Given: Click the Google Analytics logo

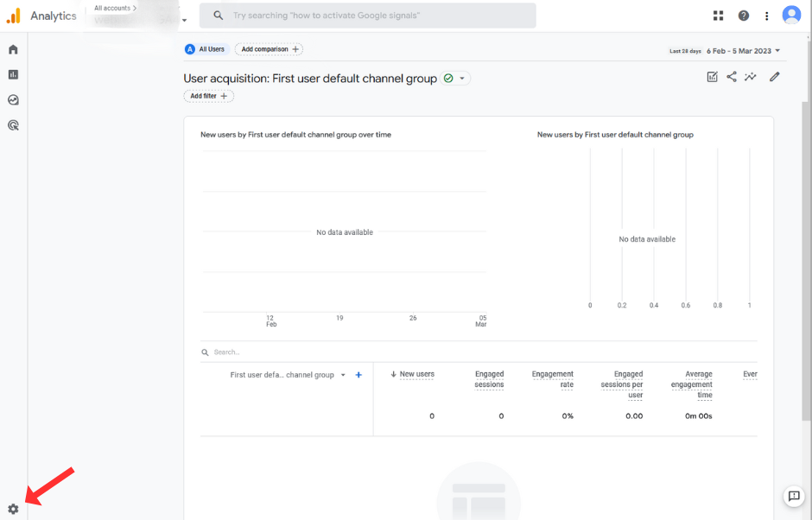Looking at the screenshot, I should point(14,16).
